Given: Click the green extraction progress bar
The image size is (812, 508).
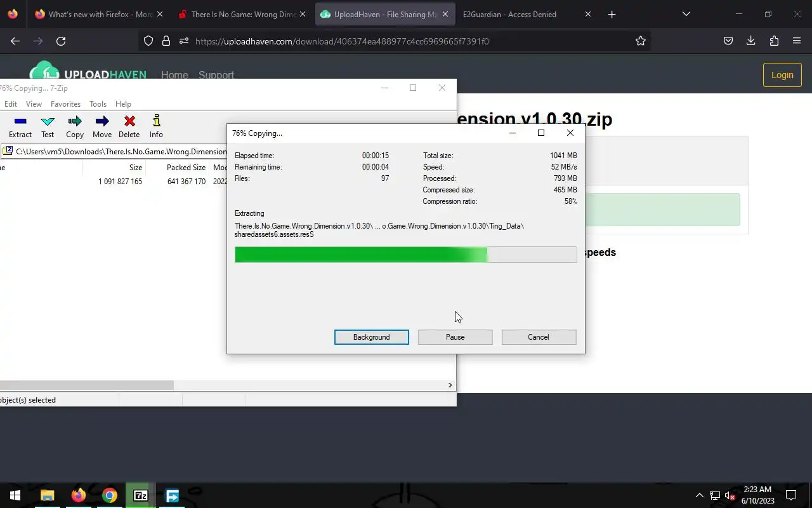Looking at the screenshot, I should [x=406, y=255].
